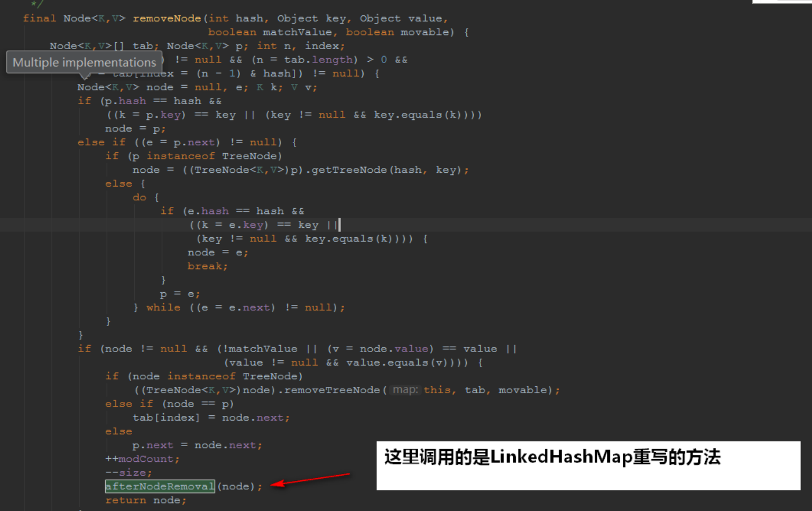812x511 pixels.
Task: Click 'tab.length' in the if condition
Action: 318,60
